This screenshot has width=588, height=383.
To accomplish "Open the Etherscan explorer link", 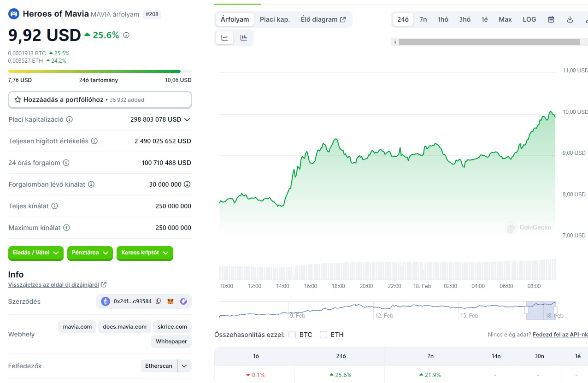I will tap(159, 366).
